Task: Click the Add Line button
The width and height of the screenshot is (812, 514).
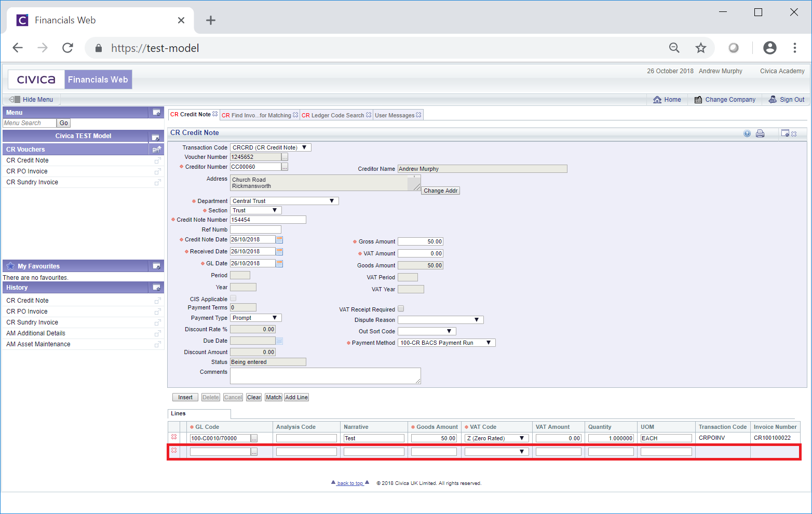Action: 296,397
